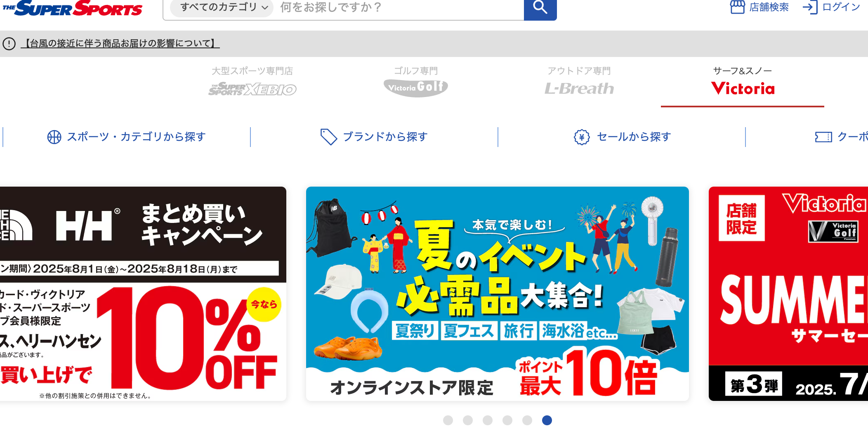The image size is (868, 436).
Task: Switch to L-Breath outdoor tab
Action: point(579,82)
